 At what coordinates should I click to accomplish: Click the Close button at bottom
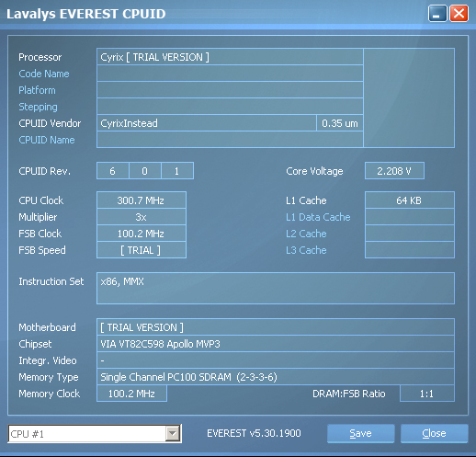click(434, 433)
